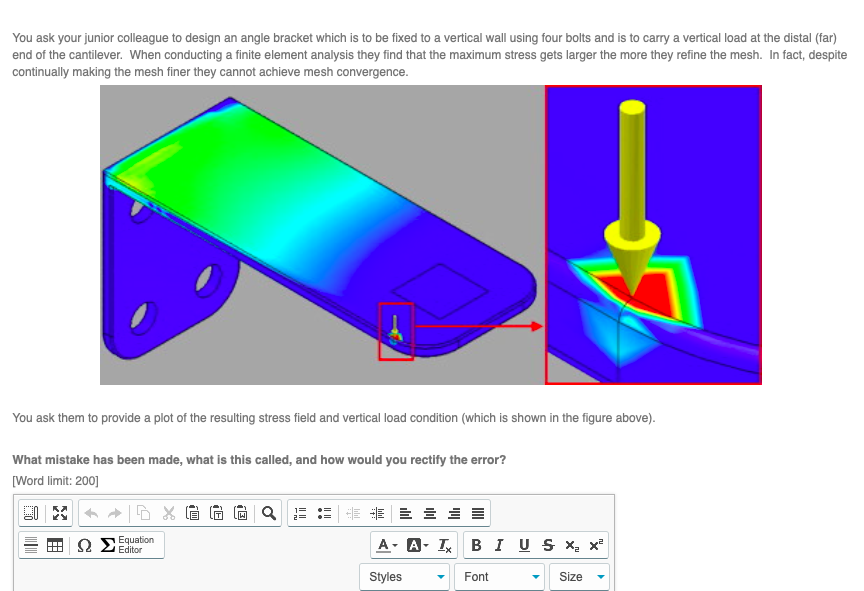The height and width of the screenshot is (591, 864).
Task: Open the Size dropdown
Action: [578, 576]
